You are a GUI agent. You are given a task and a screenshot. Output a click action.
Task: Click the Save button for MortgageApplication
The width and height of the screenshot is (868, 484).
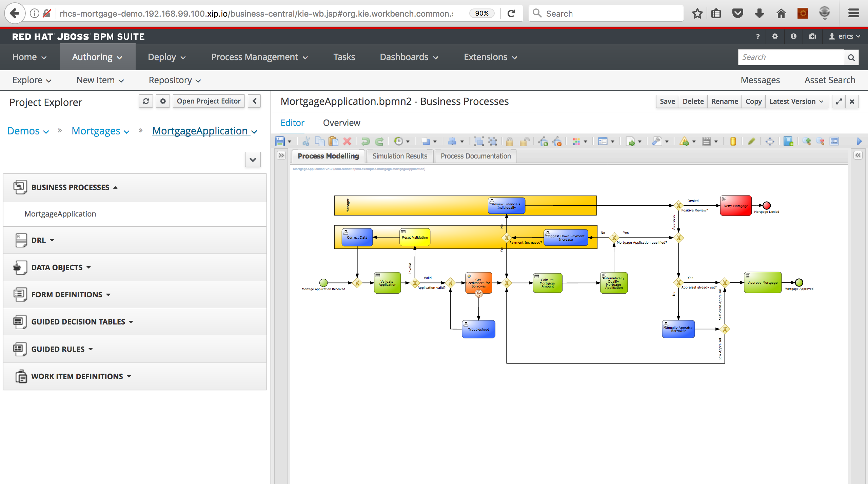(667, 101)
